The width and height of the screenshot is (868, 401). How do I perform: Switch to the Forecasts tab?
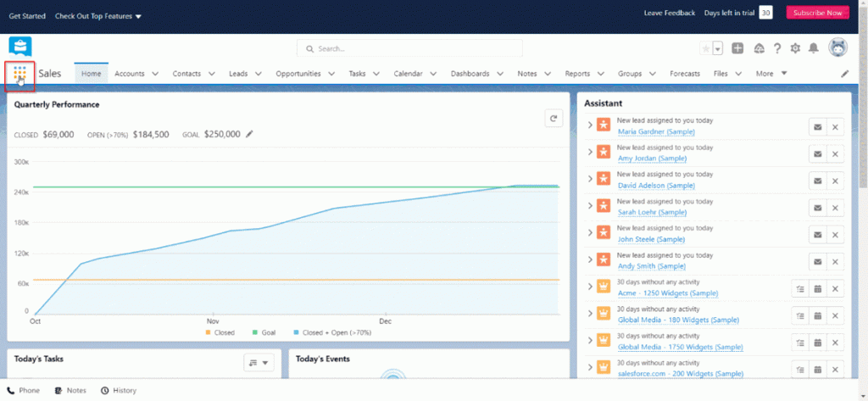click(x=684, y=74)
